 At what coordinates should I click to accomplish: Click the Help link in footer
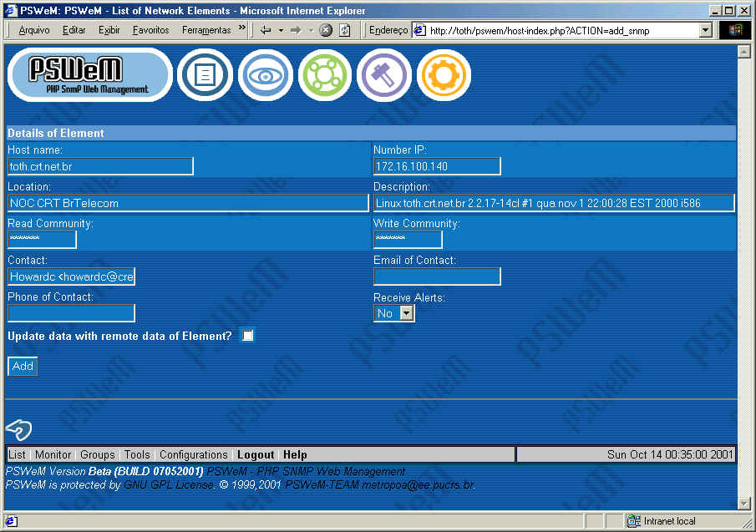[x=295, y=455]
